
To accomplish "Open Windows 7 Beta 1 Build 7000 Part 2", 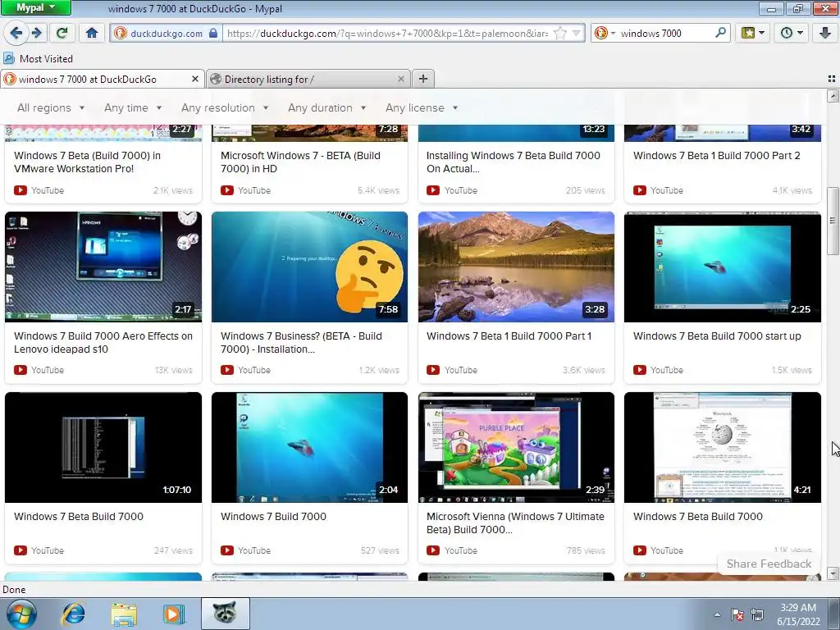I will [x=716, y=155].
